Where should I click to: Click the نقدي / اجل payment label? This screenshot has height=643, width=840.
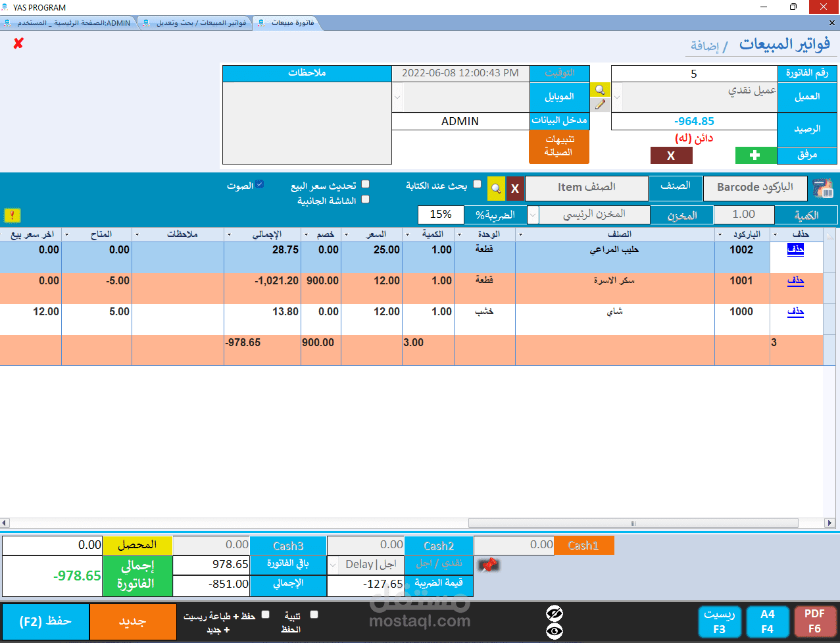coord(439,564)
